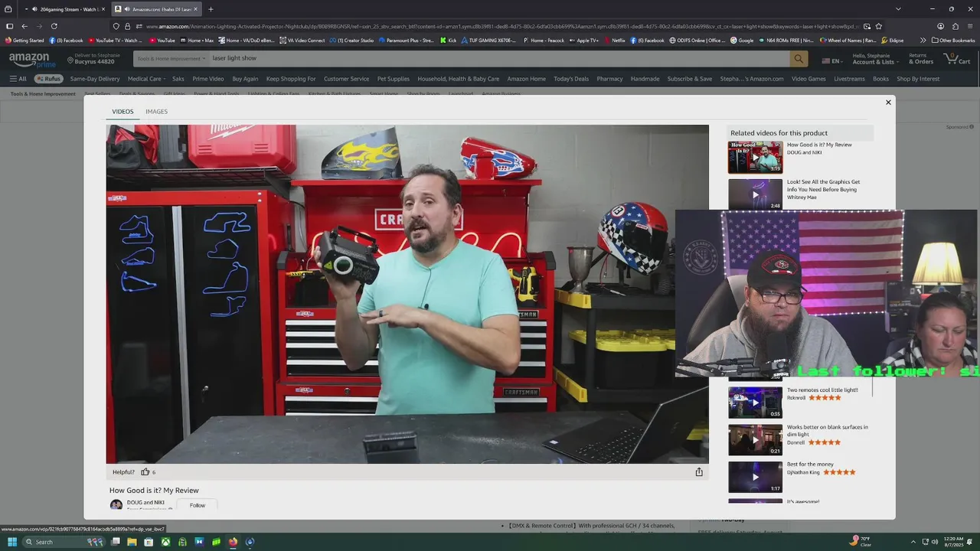Open the weather widget showing 70°F

click(861, 542)
